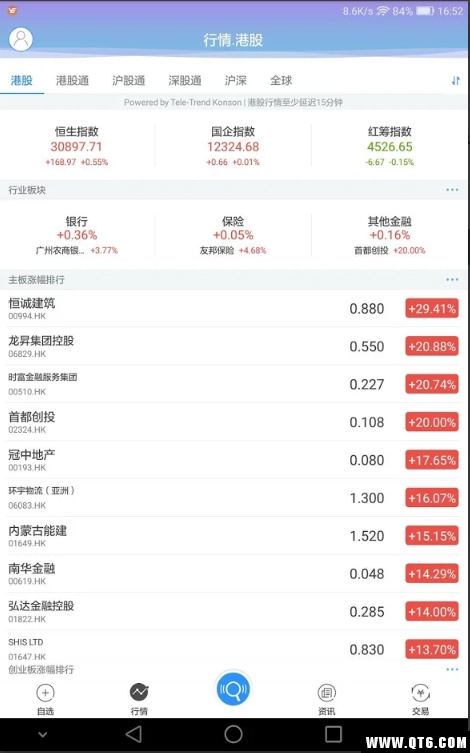
Task: Open the 银行 sector block
Action: point(77,235)
